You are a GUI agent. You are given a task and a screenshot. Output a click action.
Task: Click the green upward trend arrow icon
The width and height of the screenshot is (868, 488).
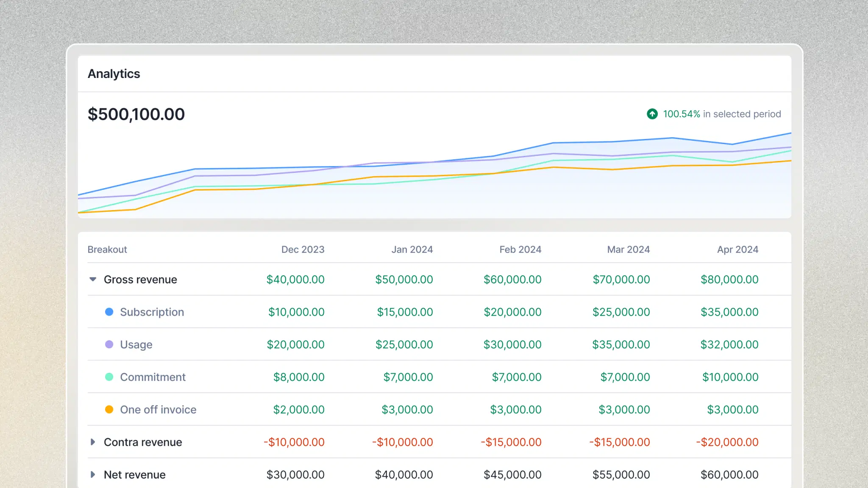pyautogui.click(x=652, y=114)
